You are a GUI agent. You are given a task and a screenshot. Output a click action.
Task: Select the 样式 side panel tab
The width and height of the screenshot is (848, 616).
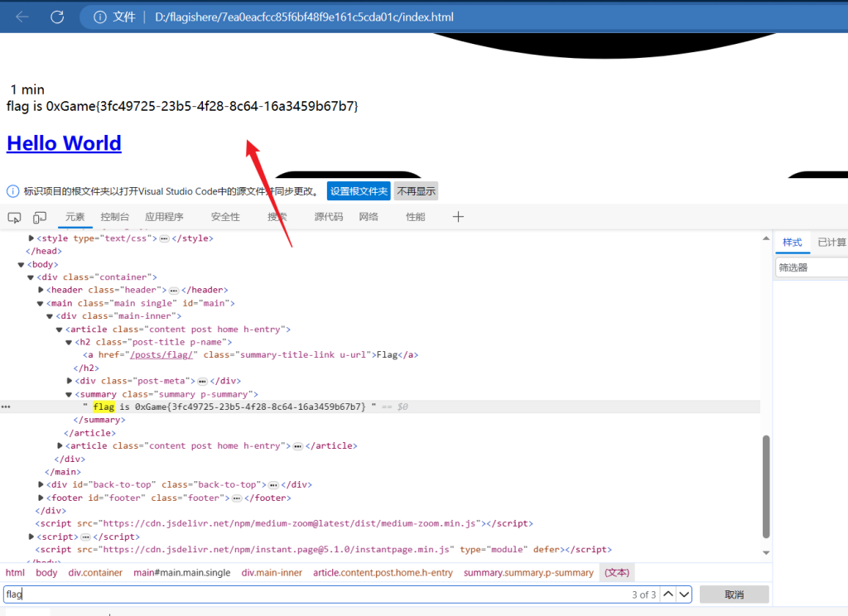[793, 243]
